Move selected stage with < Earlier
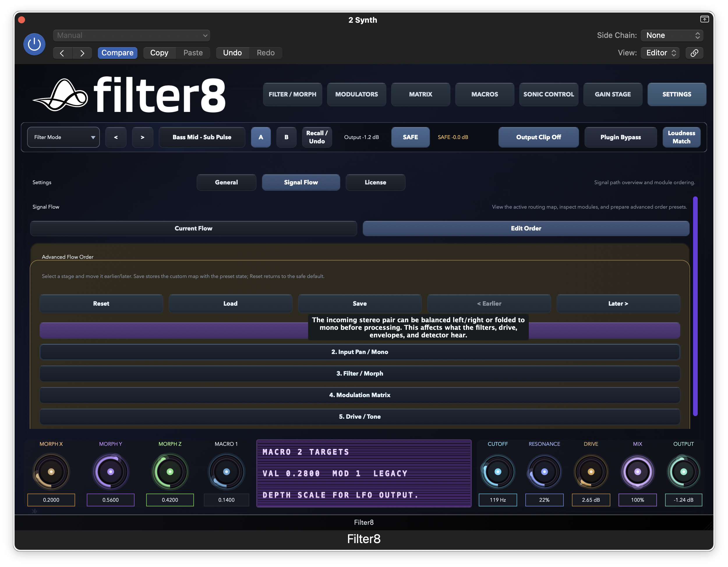This screenshot has width=728, height=567. coord(489,304)
